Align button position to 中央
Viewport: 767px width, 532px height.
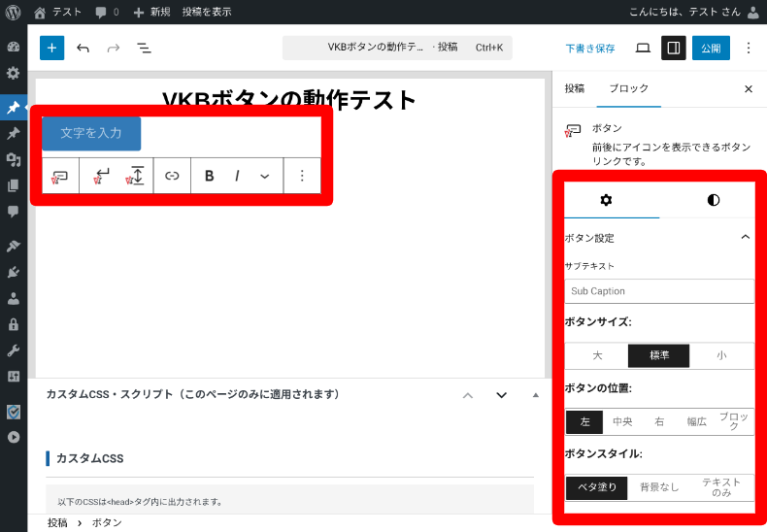[622, 421]
